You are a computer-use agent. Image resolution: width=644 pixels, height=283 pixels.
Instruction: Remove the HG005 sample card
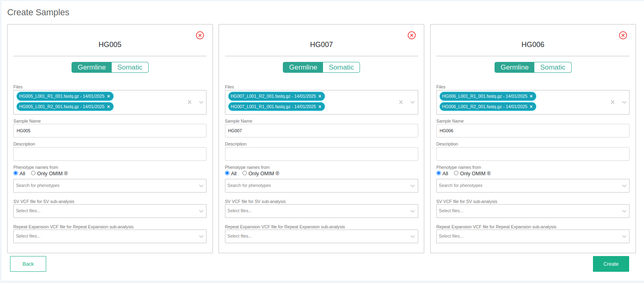[200, 35]
